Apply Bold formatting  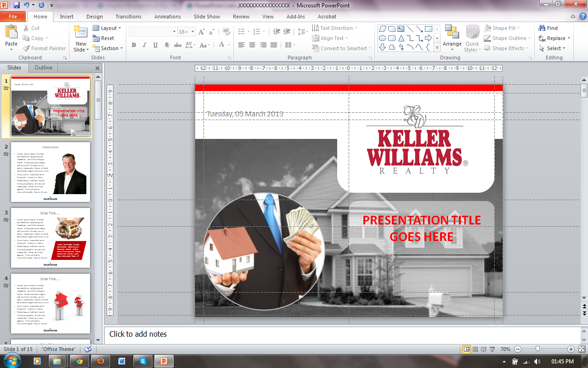point(134,45)
